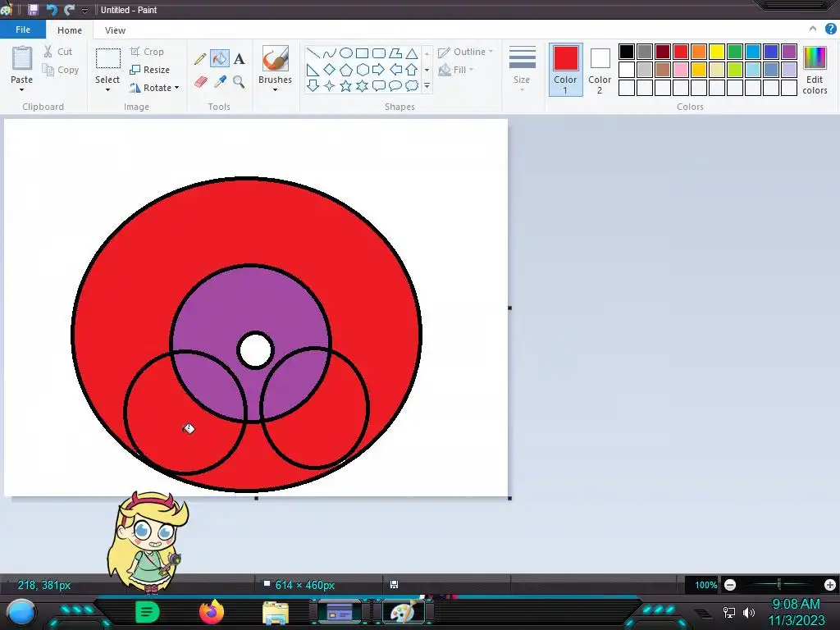Open the Size dropdown
The height and width of the screenshot is (630, 840).
[x=522, y=69]
